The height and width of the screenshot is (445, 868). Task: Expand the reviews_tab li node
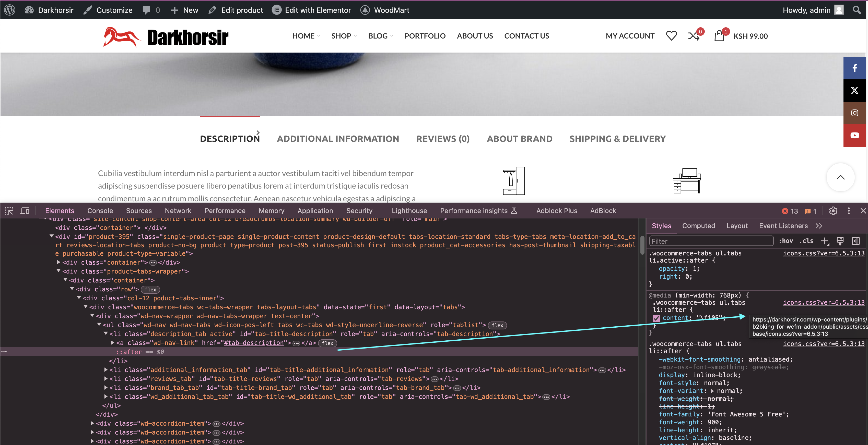click(106, 379)
